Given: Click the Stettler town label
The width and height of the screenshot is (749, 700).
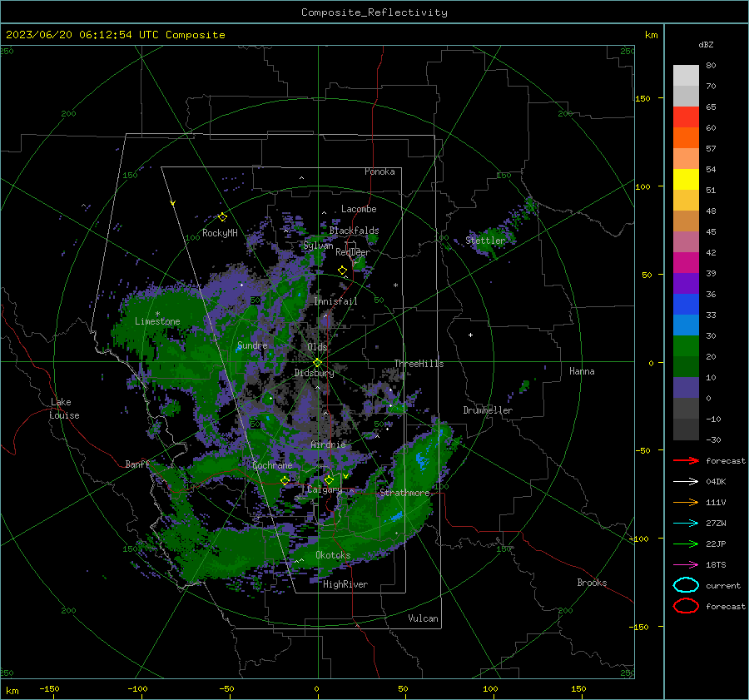Looking at the screenshot, I should (485, 241).
